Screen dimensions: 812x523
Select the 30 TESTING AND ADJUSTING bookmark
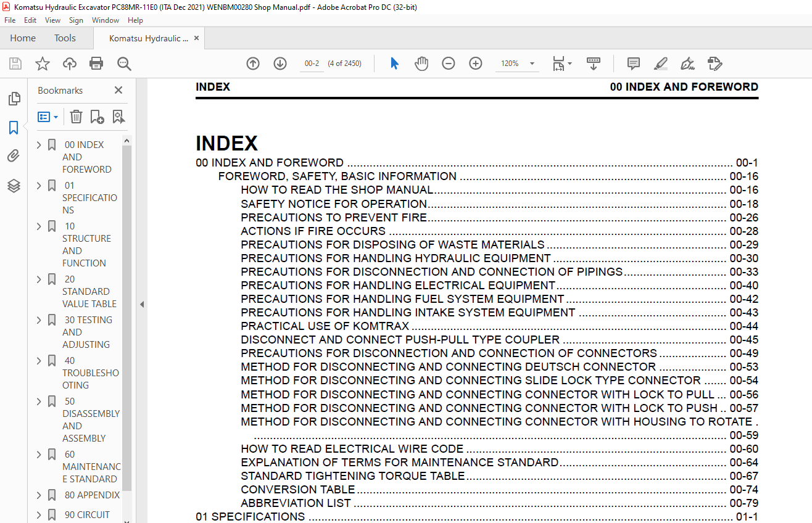click(x=87, y=332)
